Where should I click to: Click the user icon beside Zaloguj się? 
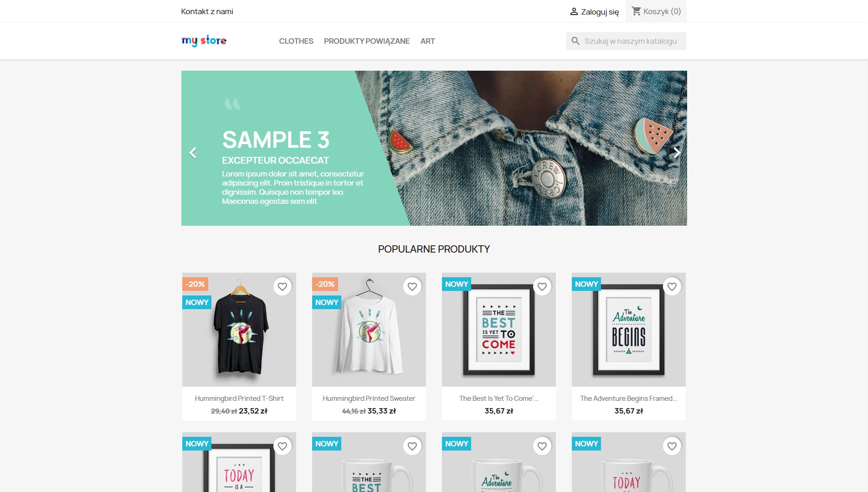(574, 12)
